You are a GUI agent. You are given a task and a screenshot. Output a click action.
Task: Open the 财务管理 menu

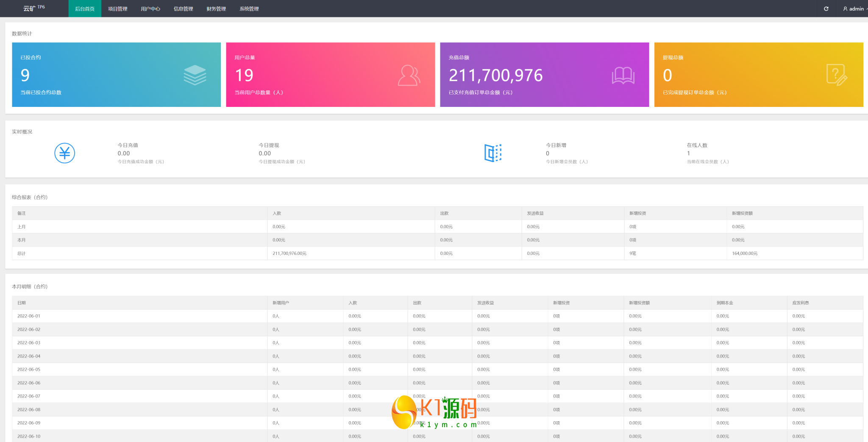216,8
